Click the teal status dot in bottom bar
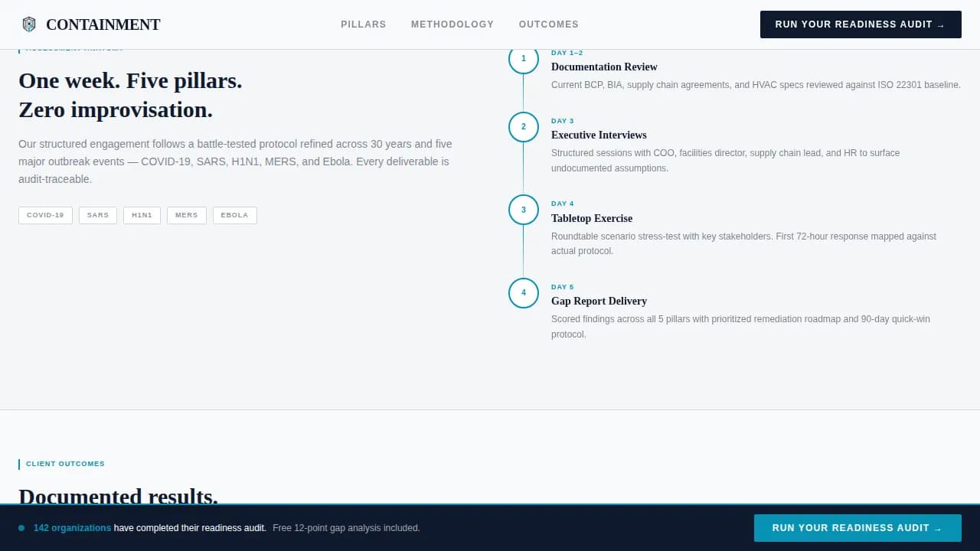The image size is (980, 551). point(21,528)
